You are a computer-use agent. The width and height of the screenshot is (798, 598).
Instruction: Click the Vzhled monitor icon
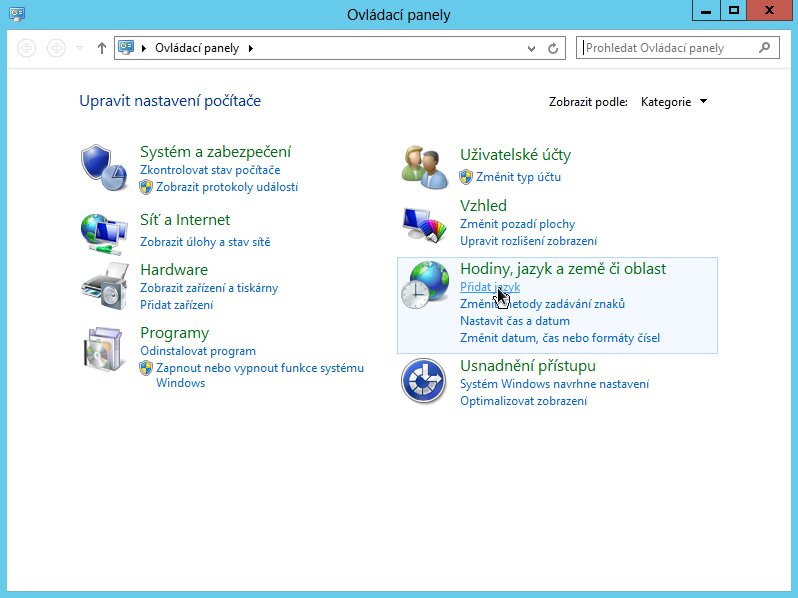(424, 225)
